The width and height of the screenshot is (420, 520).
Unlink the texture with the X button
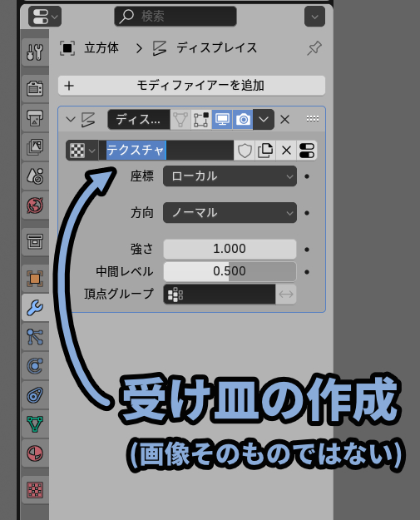click(x=286, y=151)
